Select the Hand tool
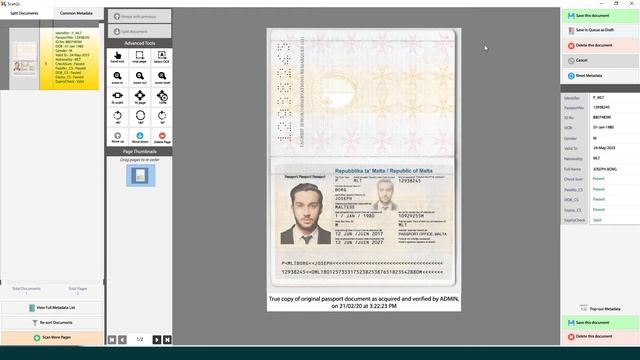 click(117, 57)
